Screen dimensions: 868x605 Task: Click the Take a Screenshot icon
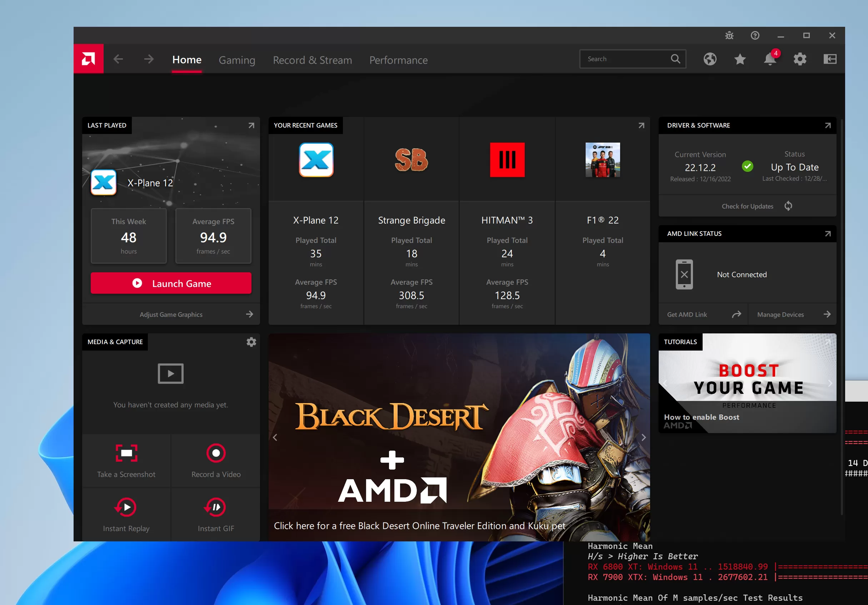[126, 453]
